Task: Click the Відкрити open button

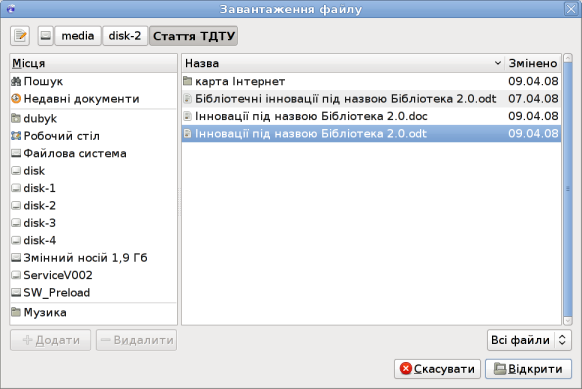Action: (x=528, y=369)
